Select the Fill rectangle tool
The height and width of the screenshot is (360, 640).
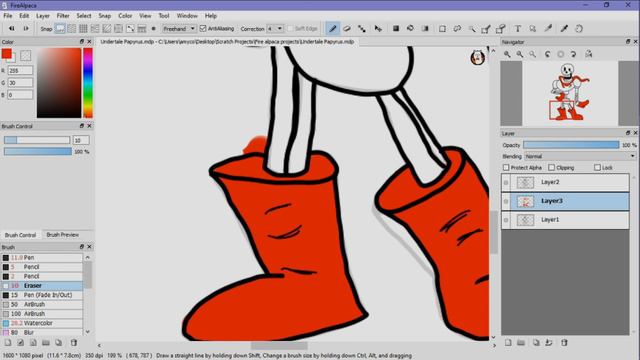(396, 29)
